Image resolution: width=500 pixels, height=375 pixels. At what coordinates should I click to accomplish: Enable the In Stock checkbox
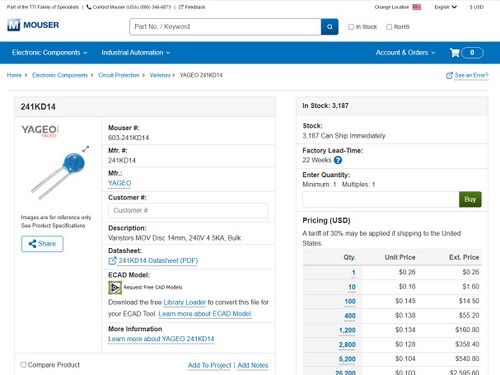[351, 27]
